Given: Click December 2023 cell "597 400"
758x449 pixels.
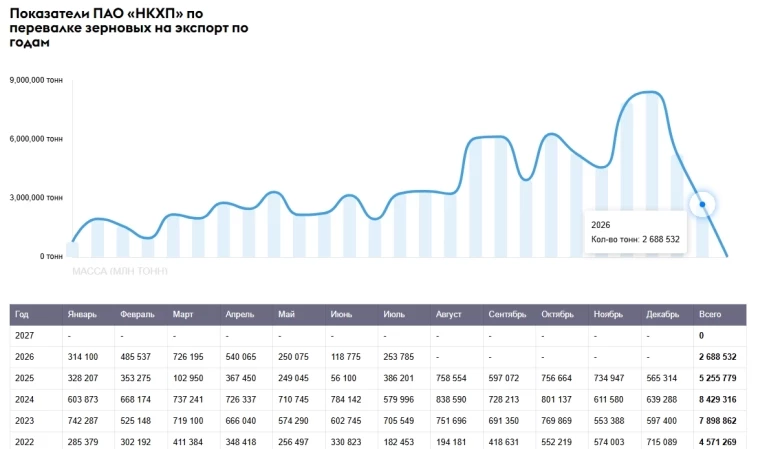Looking at the screenshot, I should (x=661, y=420).
